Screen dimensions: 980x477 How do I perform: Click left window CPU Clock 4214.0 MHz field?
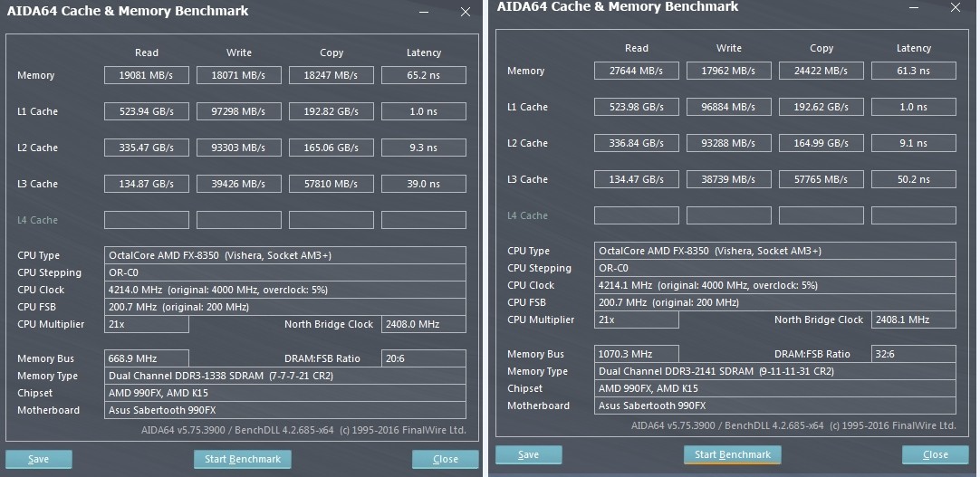tap(285, 290)
